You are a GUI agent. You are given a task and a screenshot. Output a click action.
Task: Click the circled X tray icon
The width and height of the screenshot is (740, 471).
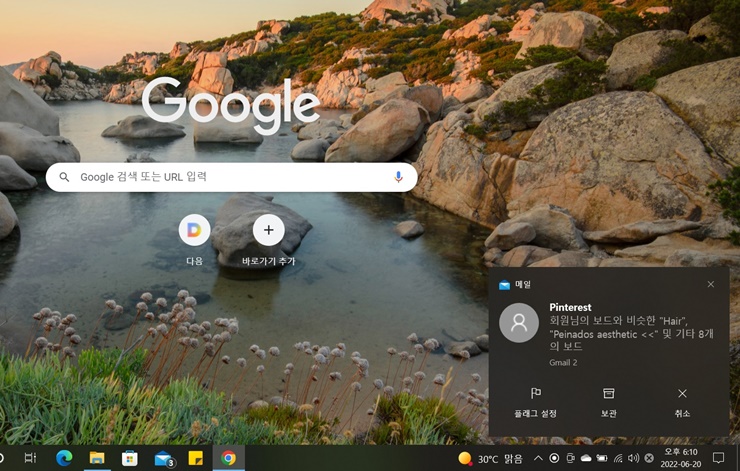tap(649, 458)
